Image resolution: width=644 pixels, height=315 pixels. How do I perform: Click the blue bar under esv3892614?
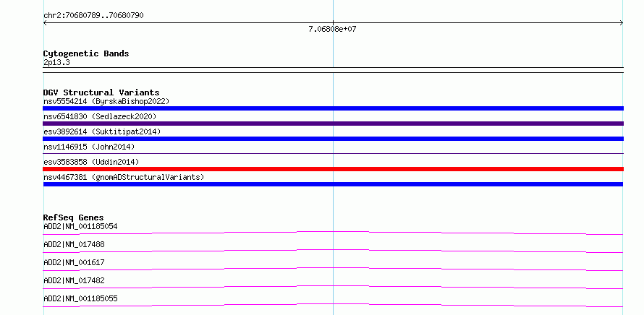coord(333,139)
